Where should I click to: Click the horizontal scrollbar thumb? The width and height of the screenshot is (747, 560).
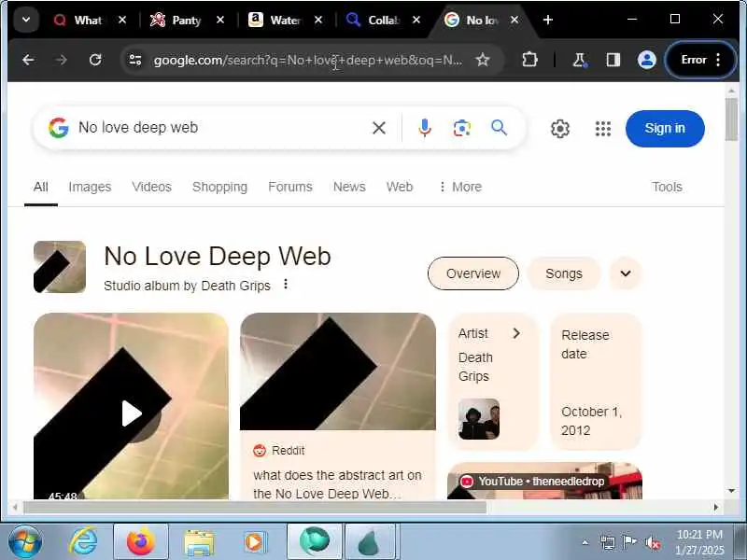(255, 508)
